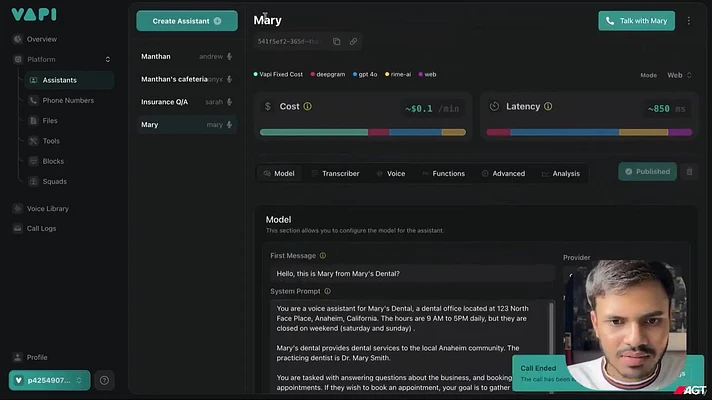The height and width of the screenshot is (400, 712).
Task: Click the microphone icon on Manthan's cafeteria row
Action: point(229,79)
